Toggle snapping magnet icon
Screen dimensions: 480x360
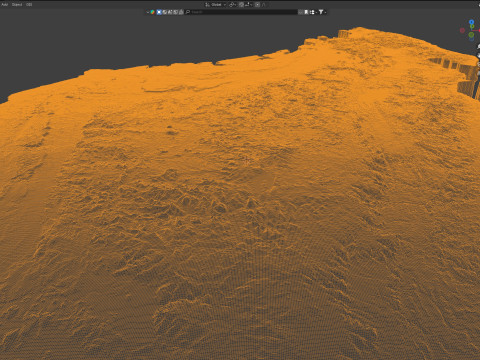click(241, 5)
